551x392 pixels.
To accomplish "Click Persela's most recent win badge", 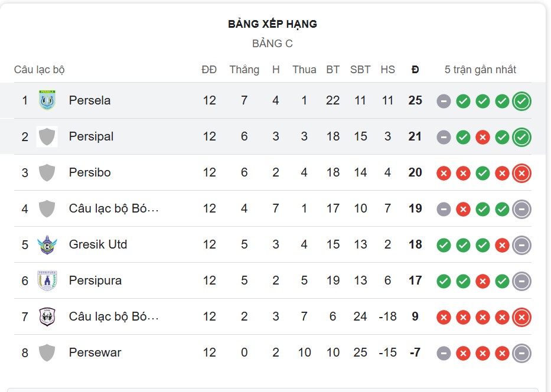I will [521, 100].
